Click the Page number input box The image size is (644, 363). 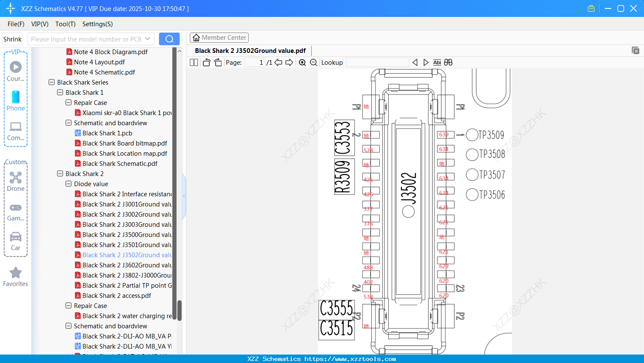[x=255, y=62]
